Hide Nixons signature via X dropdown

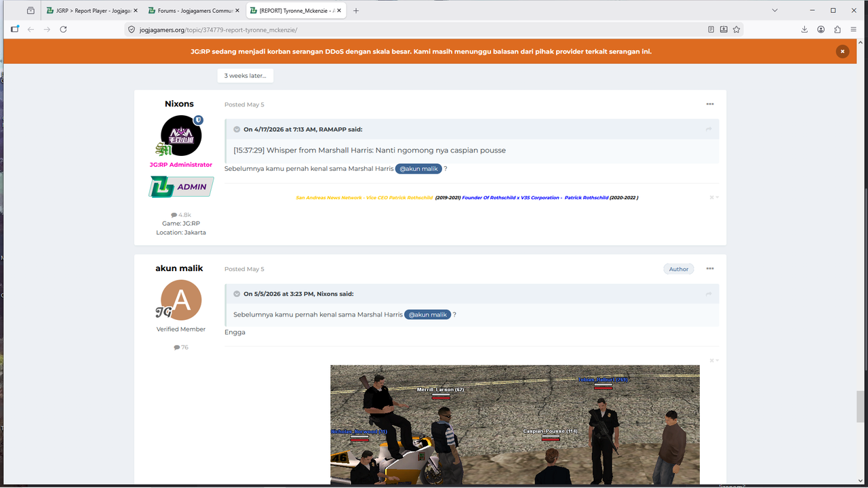coord(714,197)
